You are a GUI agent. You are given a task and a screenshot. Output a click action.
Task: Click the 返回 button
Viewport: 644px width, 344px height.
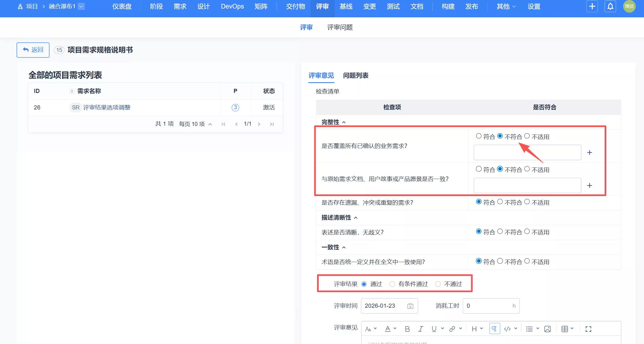click(x=33, y=50)
